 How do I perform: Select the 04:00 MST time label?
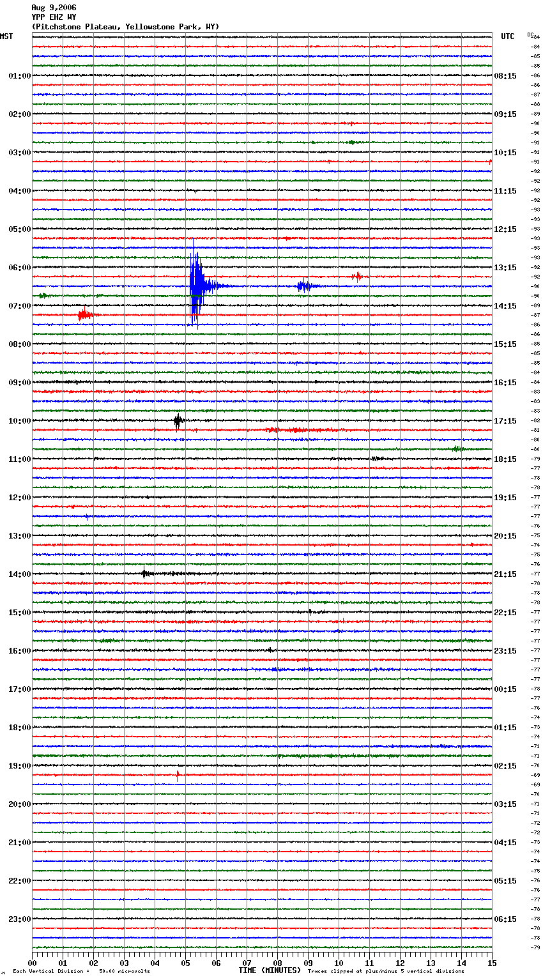point(20,191)
